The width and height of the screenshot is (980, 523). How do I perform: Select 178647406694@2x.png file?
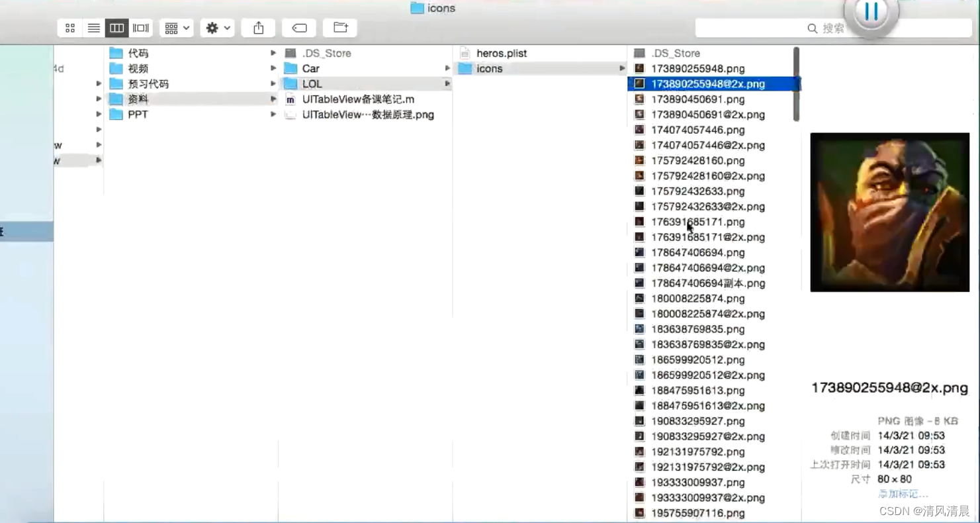pos(708,267)
